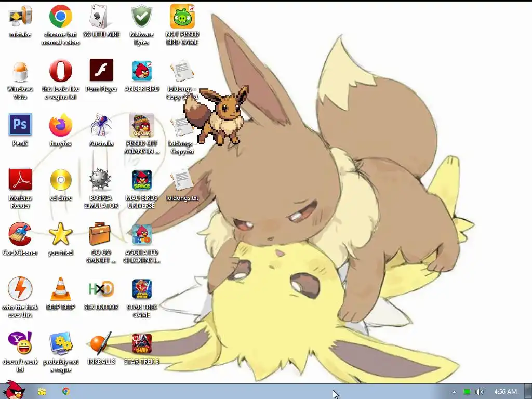
Task: Click the Show desktop strip at taskbar end
Action: click(528, 392)
